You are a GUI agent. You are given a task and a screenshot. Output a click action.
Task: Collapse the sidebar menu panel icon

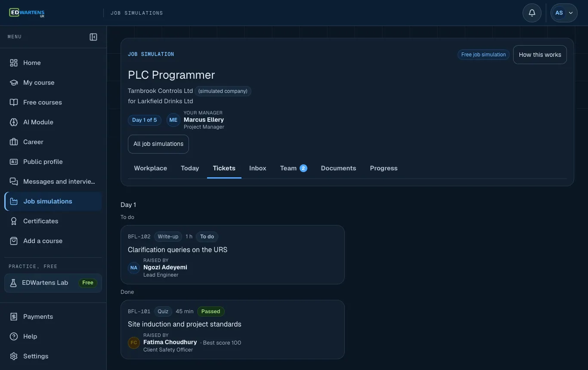pyautogui.click(x=93, y=37)
